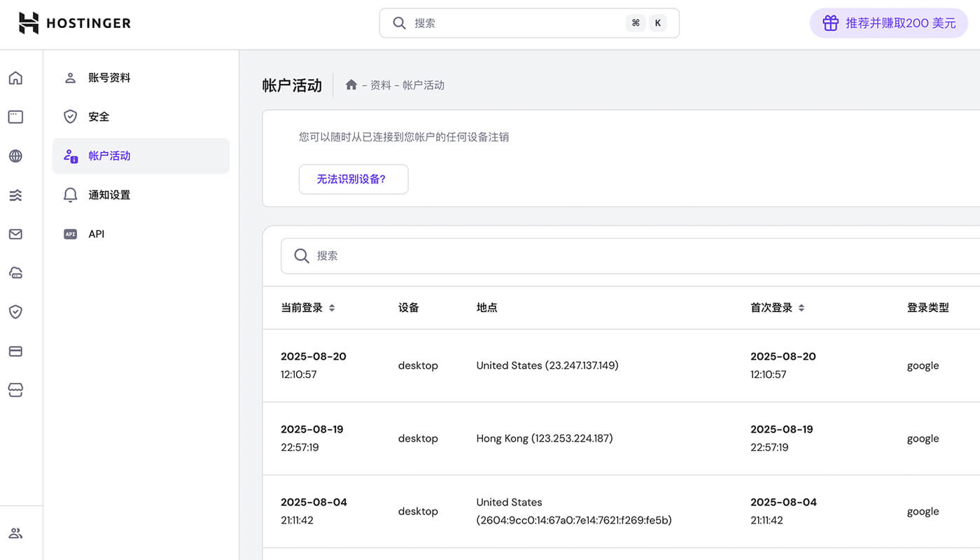
Task: Sort by 首次登录 column arrows
Action: pyautogui.click(x=801, y=307)
